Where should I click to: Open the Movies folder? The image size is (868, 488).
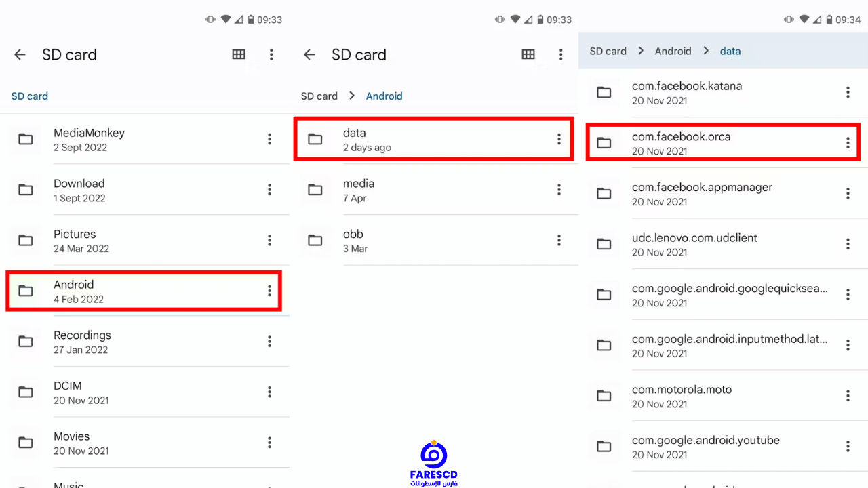[x=144, y=443]
